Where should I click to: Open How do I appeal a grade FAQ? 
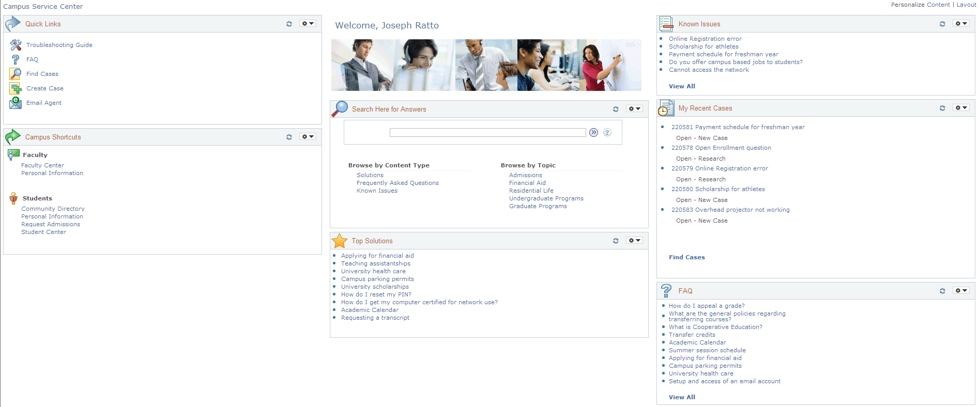click(707, 306)
